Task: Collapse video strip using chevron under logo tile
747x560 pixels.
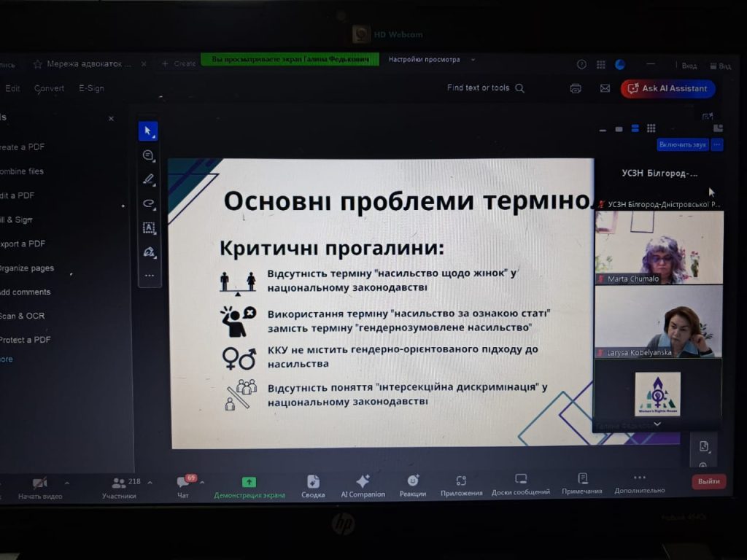Action: pyautogui.click(x=657, y=424)
